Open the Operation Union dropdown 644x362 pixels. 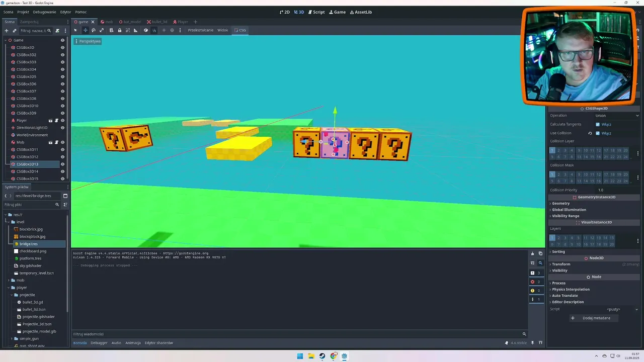[x=617, y=116]
